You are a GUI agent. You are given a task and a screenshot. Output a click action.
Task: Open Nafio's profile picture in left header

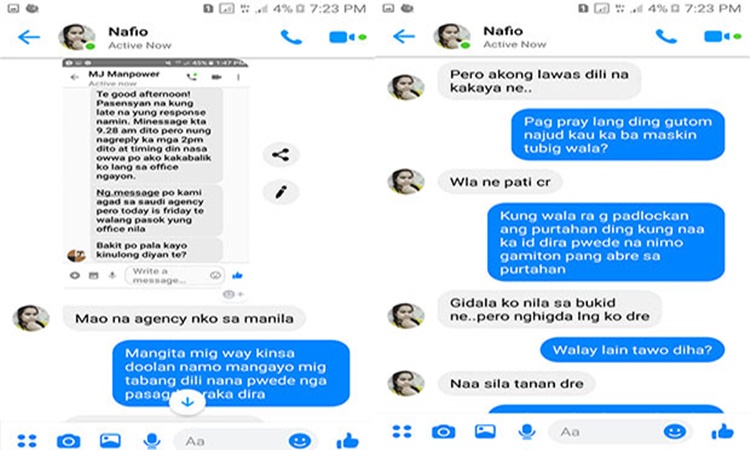click(77, 37)
